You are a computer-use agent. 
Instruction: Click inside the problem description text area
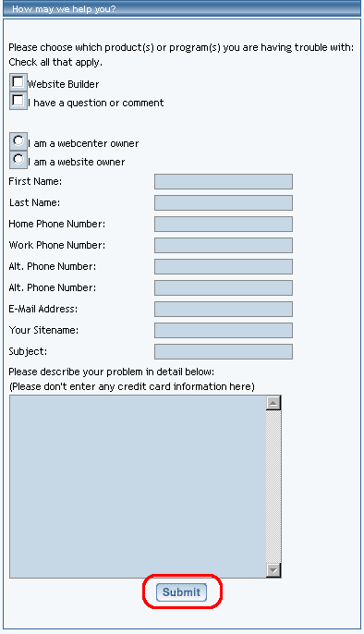pos(138,486)
